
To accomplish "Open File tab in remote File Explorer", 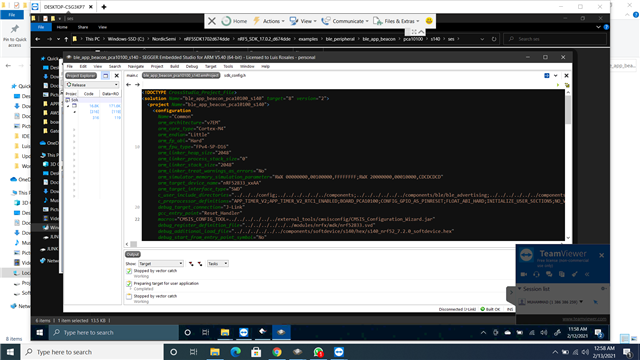I will (x=41, y=27).
